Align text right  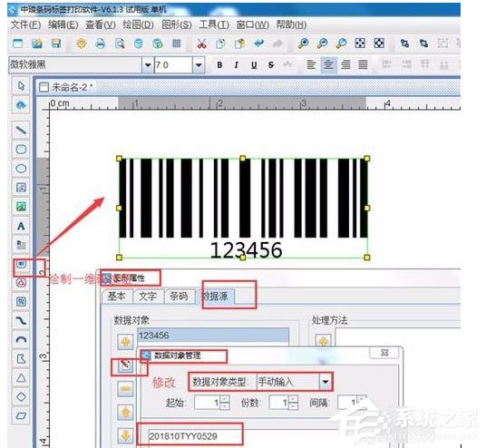tap(345, 64)
